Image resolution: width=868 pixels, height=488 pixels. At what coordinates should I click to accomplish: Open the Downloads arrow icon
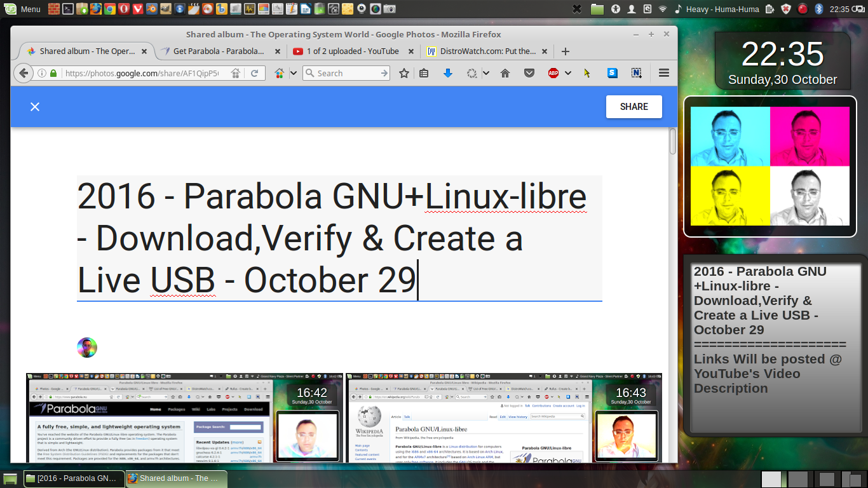[448, 72]
